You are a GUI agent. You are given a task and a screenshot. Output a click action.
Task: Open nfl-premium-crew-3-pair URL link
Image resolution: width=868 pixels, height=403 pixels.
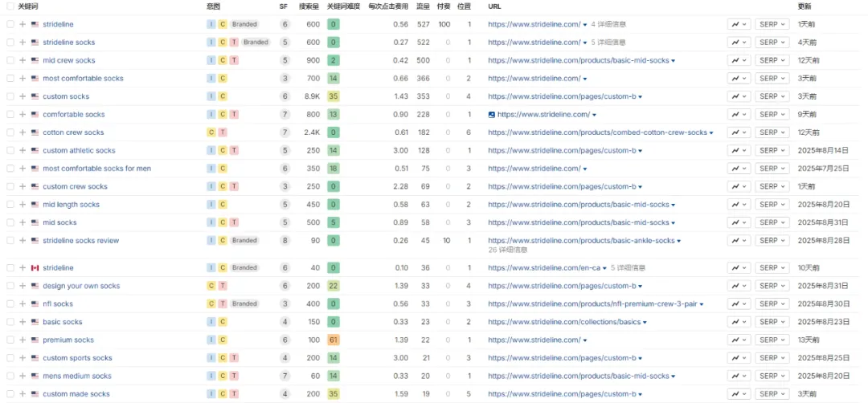click(593, 303)
